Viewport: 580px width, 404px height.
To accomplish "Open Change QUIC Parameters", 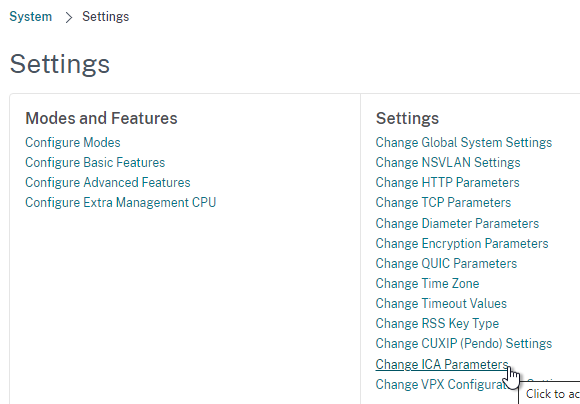I will (446, 263).
